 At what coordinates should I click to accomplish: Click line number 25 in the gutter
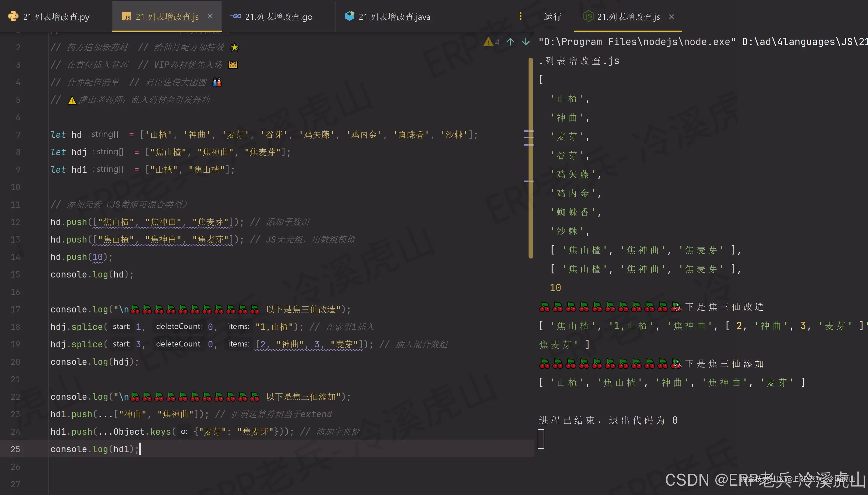[15, 449]
